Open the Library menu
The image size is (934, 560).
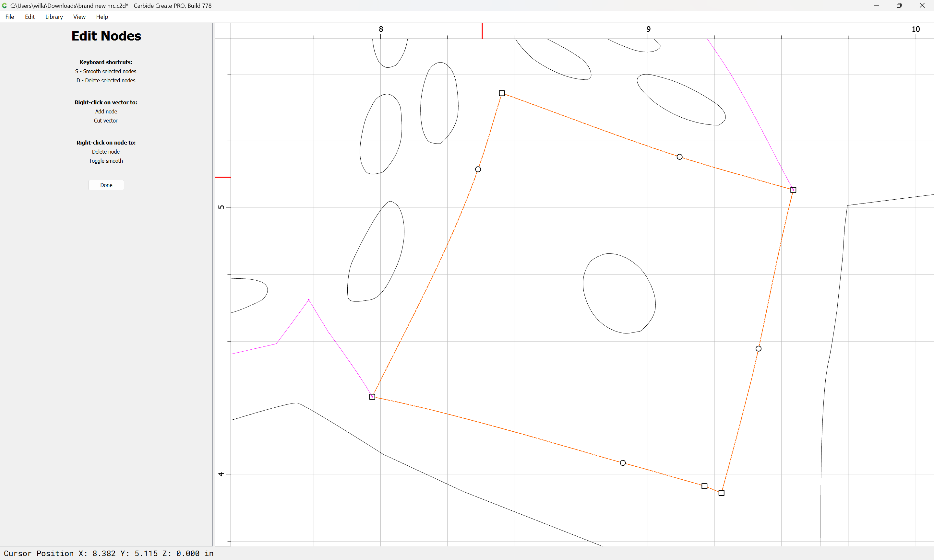click(x=54, y=17)
